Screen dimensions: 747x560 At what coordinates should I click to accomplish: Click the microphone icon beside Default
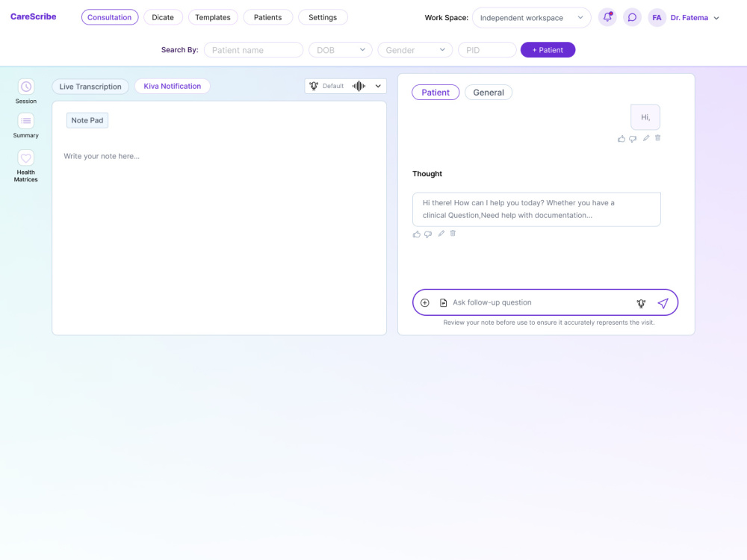(314, 86)
